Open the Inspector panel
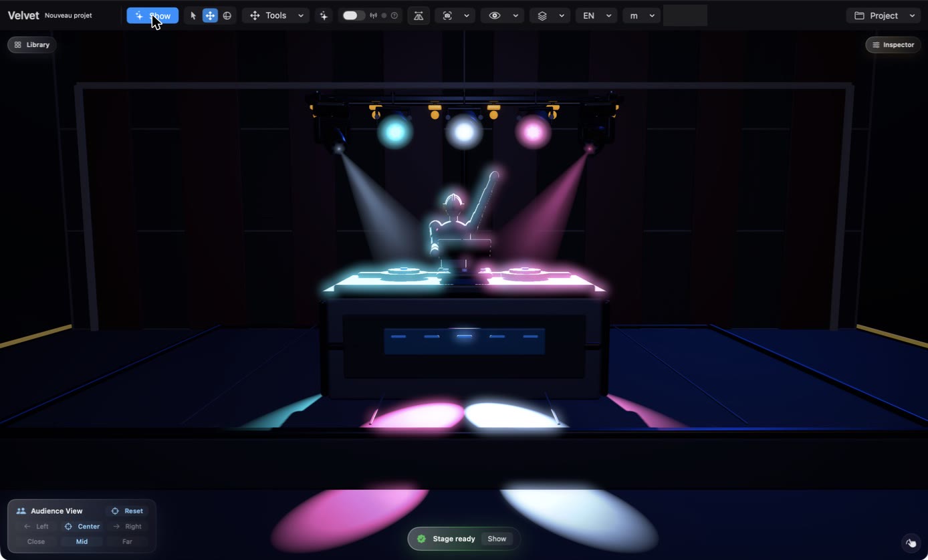The height and width of the screenshot is (560, 928). [893, 45]
